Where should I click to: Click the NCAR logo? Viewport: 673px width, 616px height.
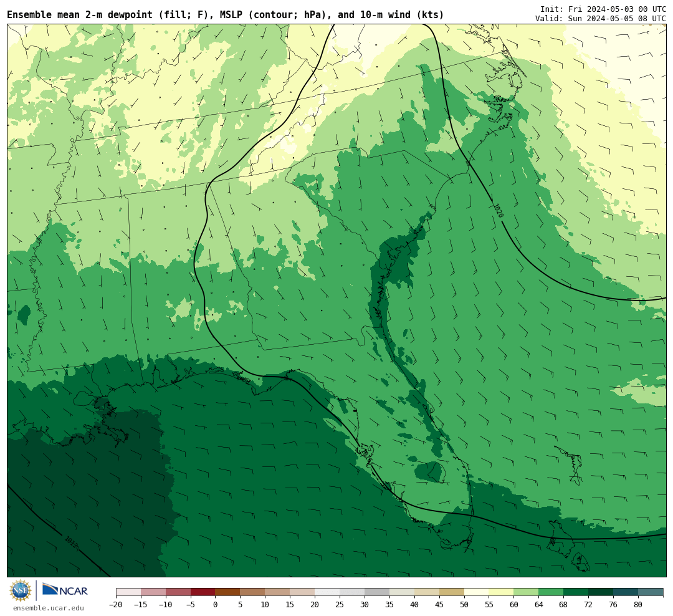click(65, 590)
